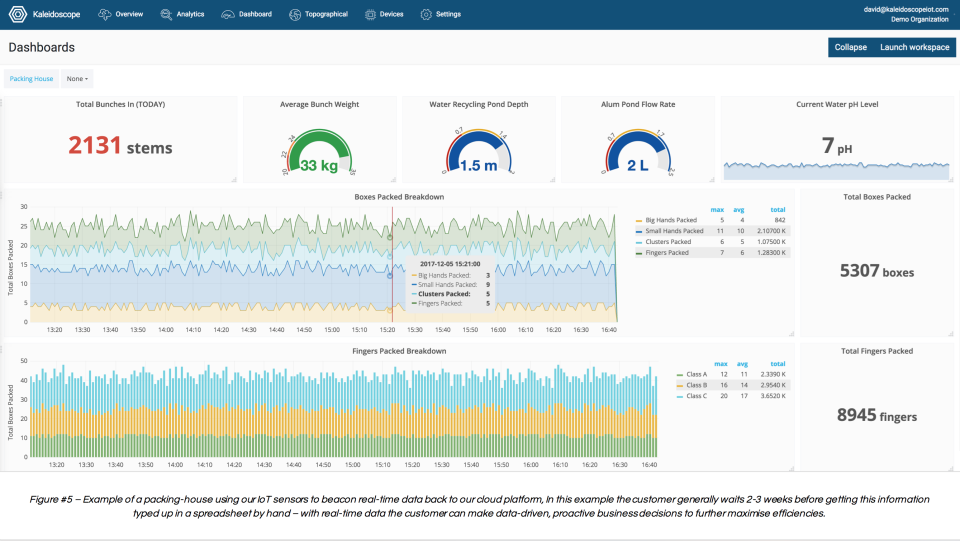
Task: Select the Devices chip icon
Action: click(370, 14)
